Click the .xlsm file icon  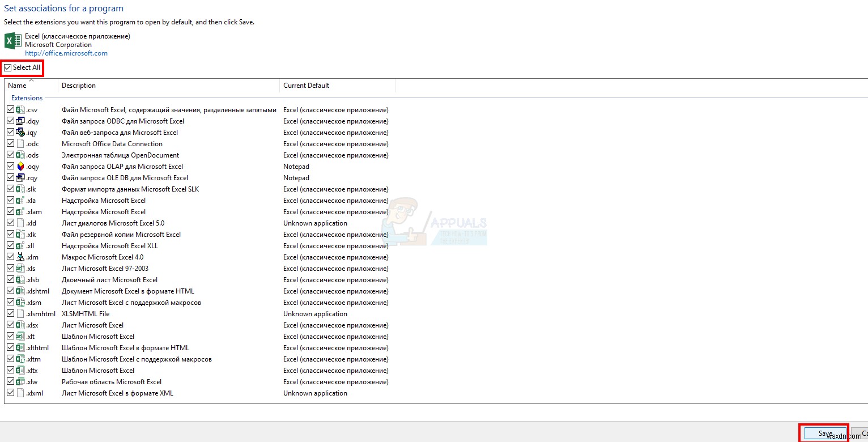coord(20,303)
